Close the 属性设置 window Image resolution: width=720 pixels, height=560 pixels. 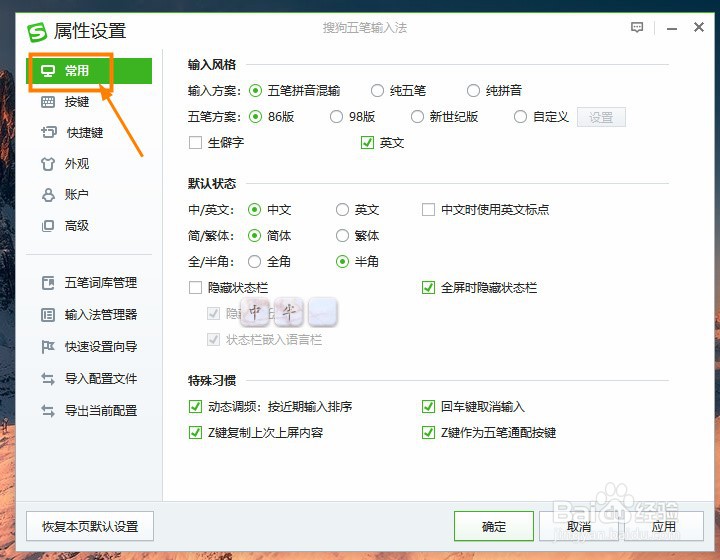coord(699,28)
